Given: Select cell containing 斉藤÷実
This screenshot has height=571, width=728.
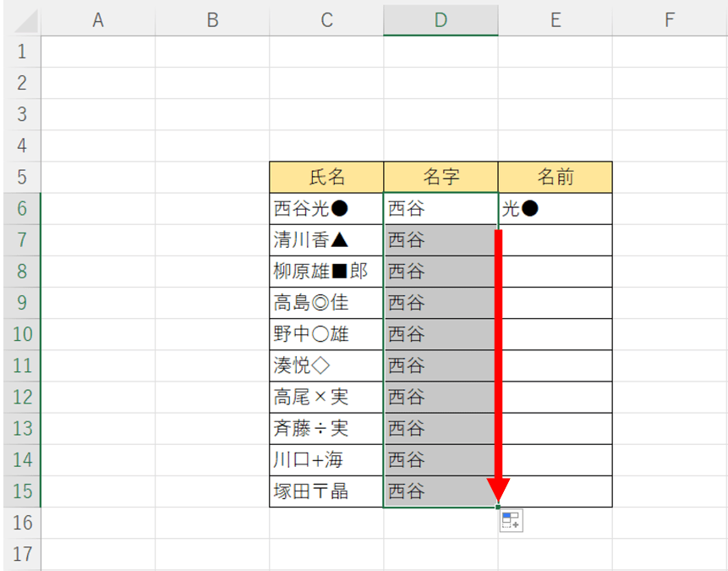Looking at the screenshot, I should [x=326, y=428].
